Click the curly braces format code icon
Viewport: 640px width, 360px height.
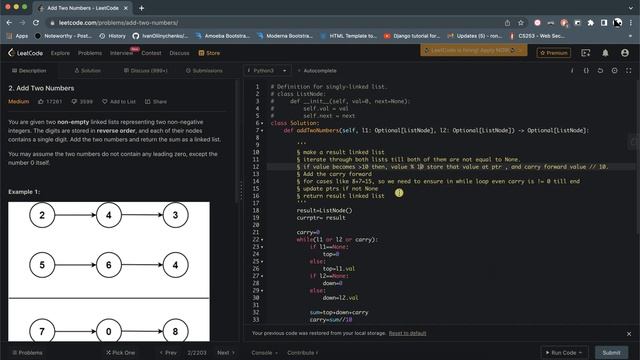coord(586,71)
